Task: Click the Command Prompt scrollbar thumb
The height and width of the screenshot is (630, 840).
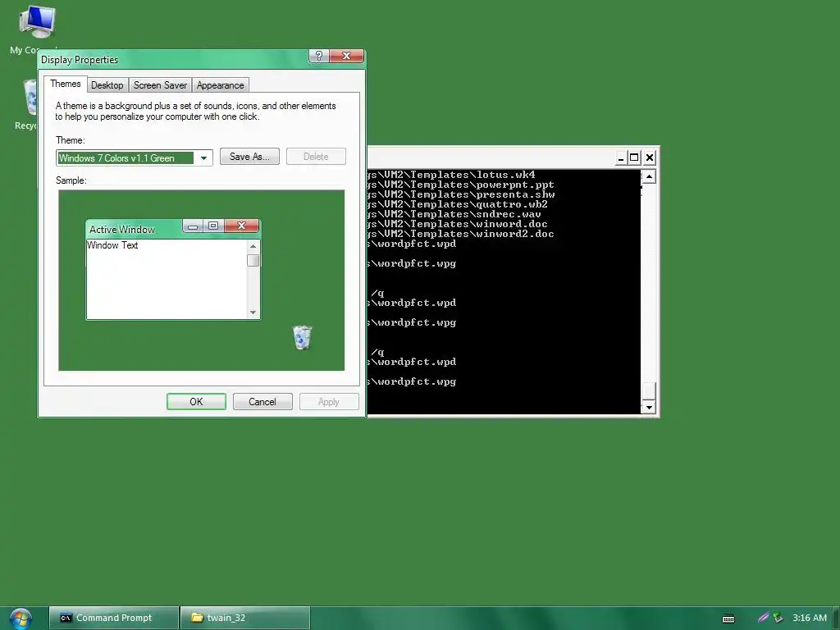Action: pos(649,390)
